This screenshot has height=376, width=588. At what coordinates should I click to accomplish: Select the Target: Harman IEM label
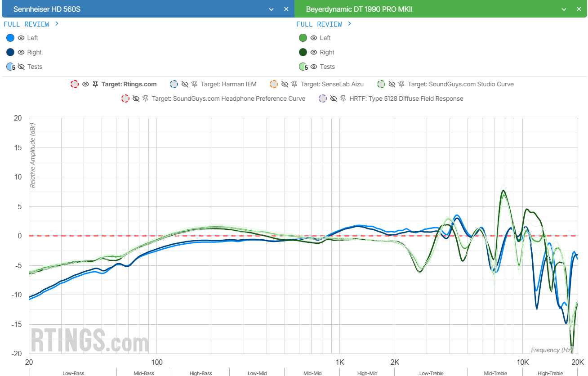click(x=229, y=84)
